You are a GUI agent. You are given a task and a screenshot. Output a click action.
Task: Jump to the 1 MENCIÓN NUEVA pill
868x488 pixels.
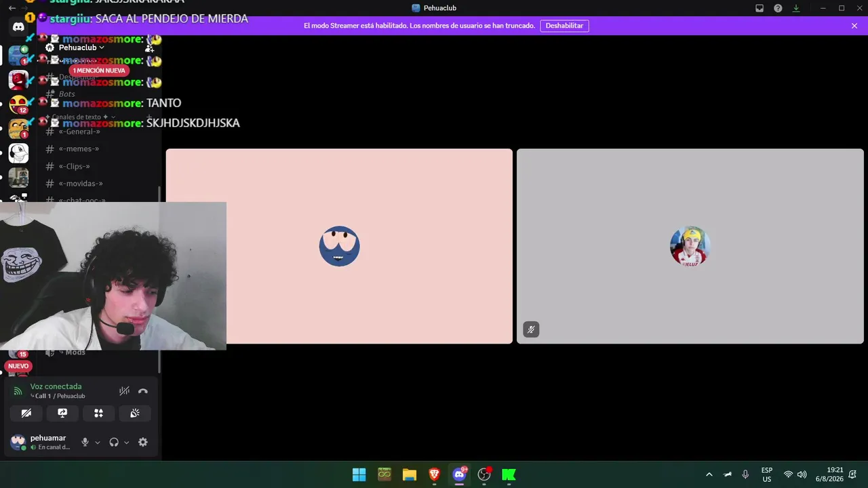pyautogui.click(x=99, y=70)
